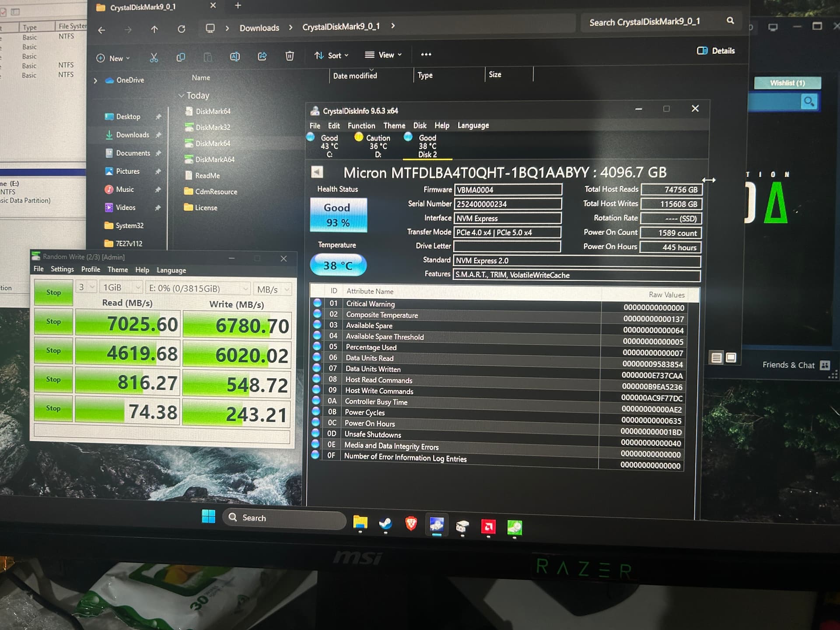Click the Windows taskbar Search box
840x630 pixels.
pos(284,518)
